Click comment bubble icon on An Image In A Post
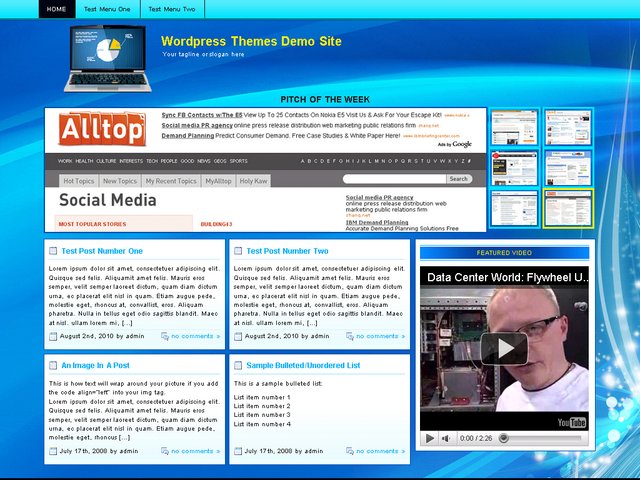Image resolution: width=640 pixels, height=480 pixels. pyautogui.click(x=165, y=451)
